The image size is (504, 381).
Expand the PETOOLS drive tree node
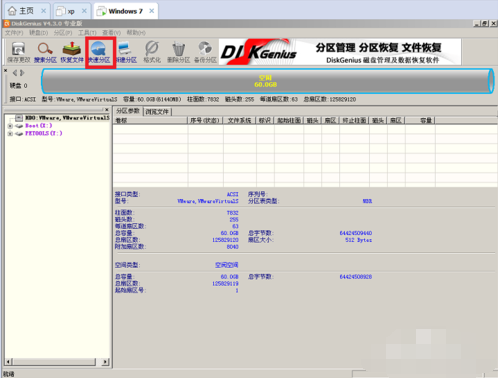[x=10, y=134]
